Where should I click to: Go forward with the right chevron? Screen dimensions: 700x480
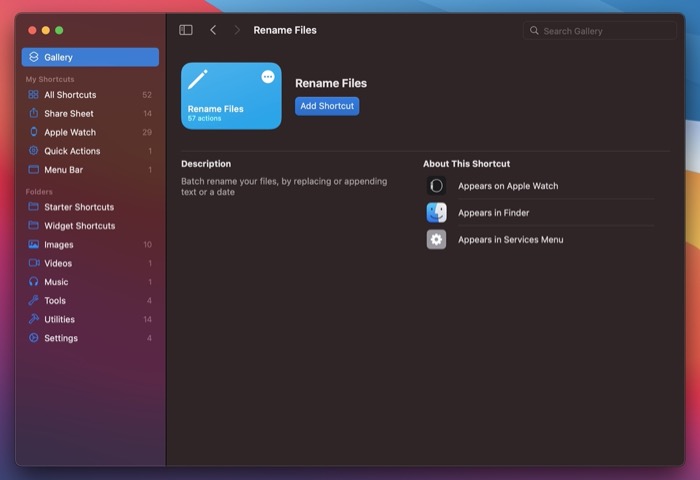coord(237,30)
